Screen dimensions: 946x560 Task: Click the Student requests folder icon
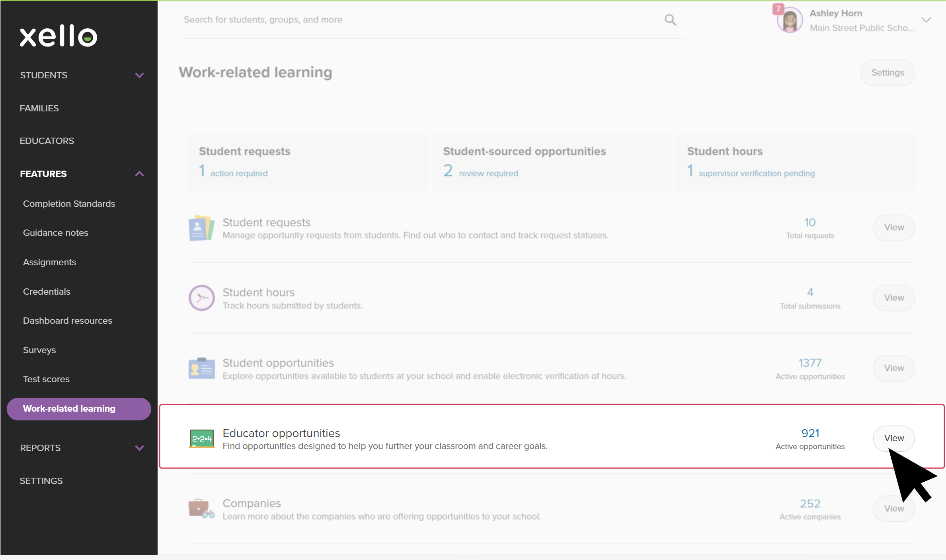201,228
